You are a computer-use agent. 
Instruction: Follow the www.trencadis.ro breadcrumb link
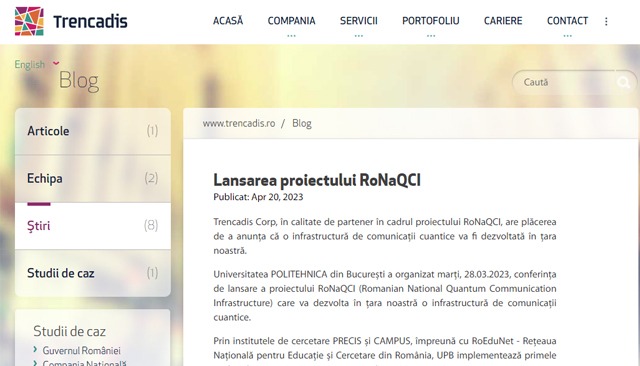239,123
